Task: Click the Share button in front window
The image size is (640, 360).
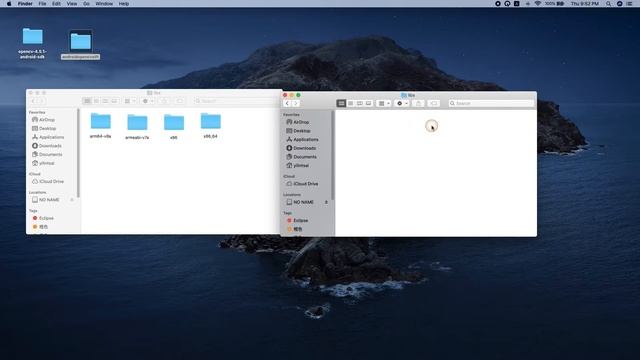Action: [418, 103]
